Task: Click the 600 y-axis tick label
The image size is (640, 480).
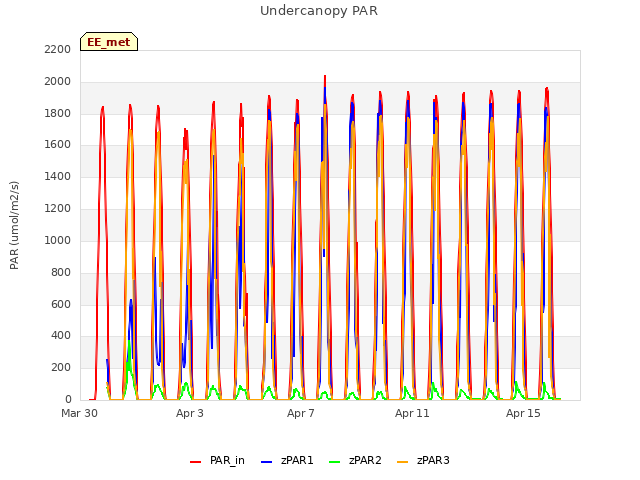Action: point(61,304)
